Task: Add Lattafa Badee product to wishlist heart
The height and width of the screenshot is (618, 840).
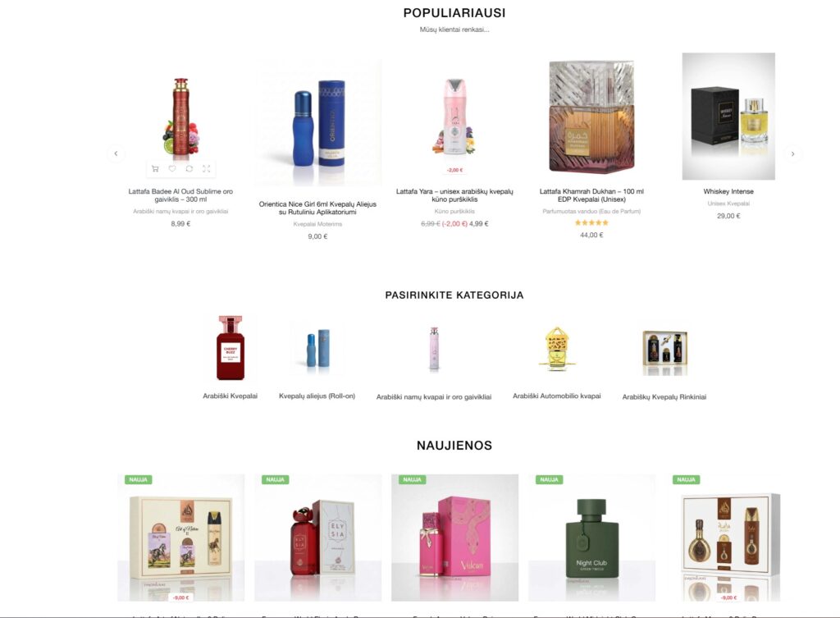Action: pos(172,169)
